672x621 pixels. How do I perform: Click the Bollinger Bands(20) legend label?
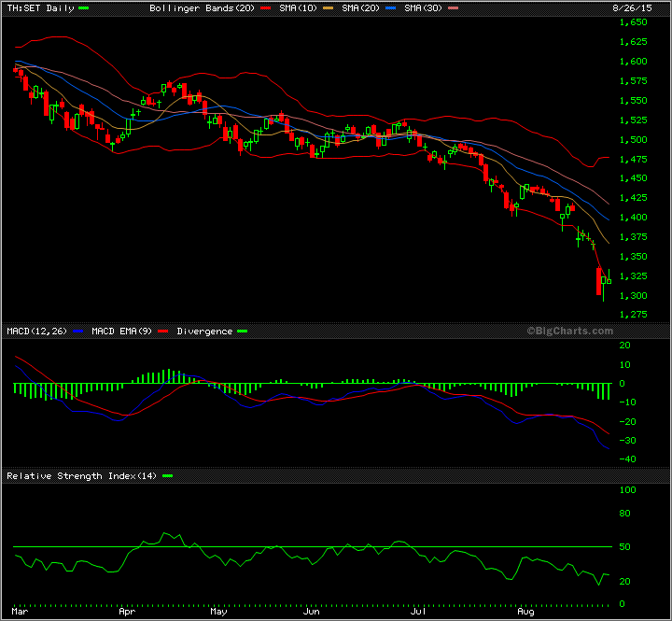click(x=202, y=8)
